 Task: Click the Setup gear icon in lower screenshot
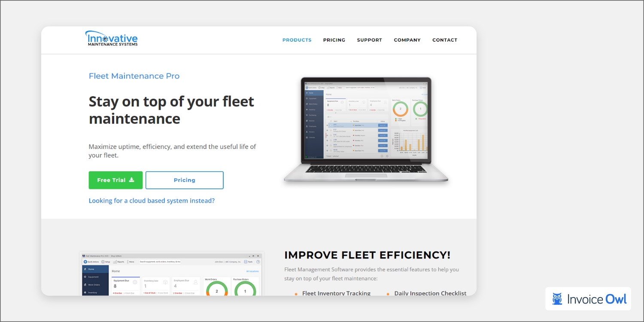tap(103, 261)
